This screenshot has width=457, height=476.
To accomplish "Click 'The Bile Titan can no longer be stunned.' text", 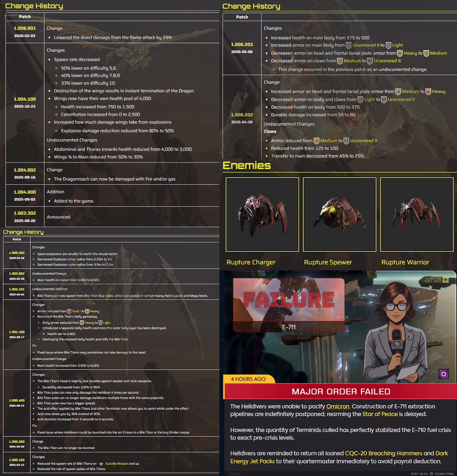I will (66, 448).
